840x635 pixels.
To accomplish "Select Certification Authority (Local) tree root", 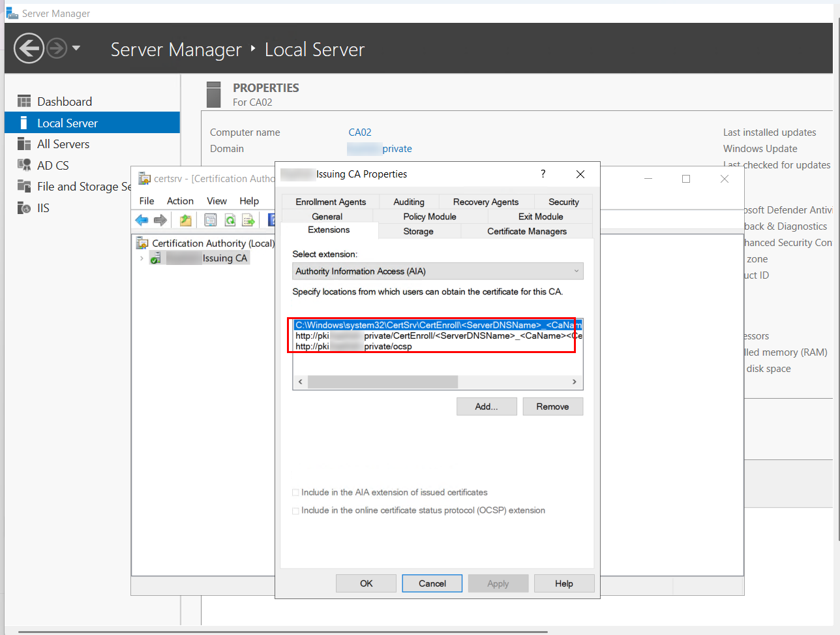I will pyautogui.click(x=206, y=243).
